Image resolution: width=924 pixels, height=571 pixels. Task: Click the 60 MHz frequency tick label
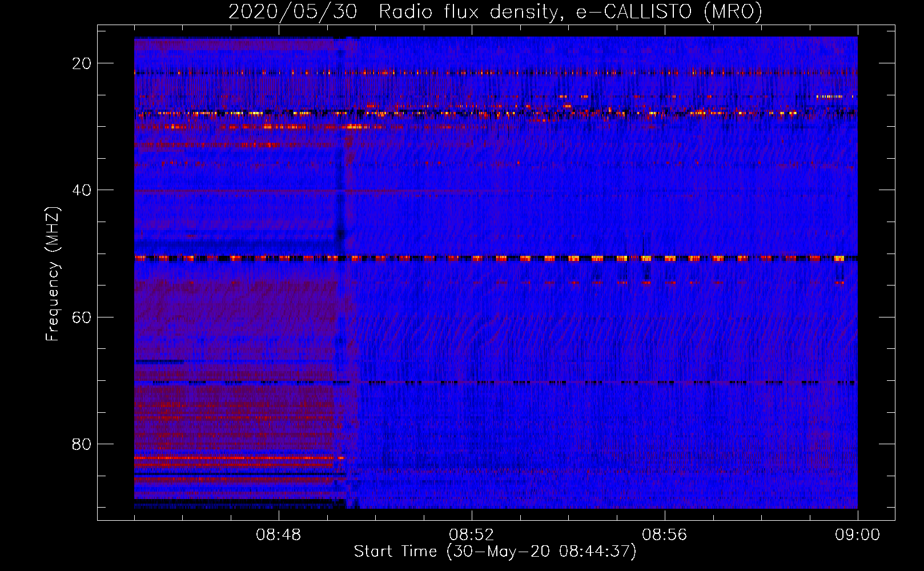[x=82, y=317]
